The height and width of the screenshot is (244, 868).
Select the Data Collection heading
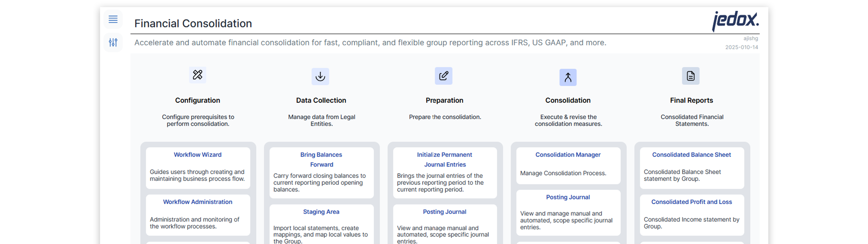321,100
